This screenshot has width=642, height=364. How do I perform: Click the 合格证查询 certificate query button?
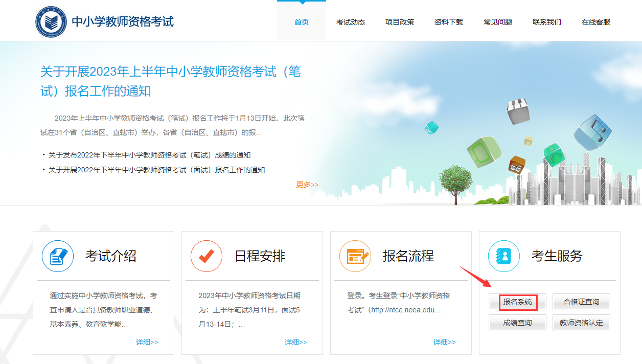tap(581, 302)
